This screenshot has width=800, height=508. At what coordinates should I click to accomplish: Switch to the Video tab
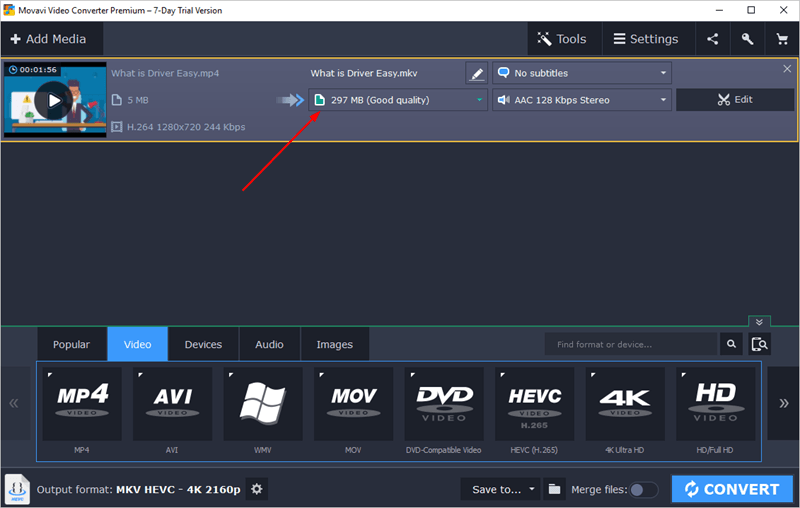click(x=137, y=344)
